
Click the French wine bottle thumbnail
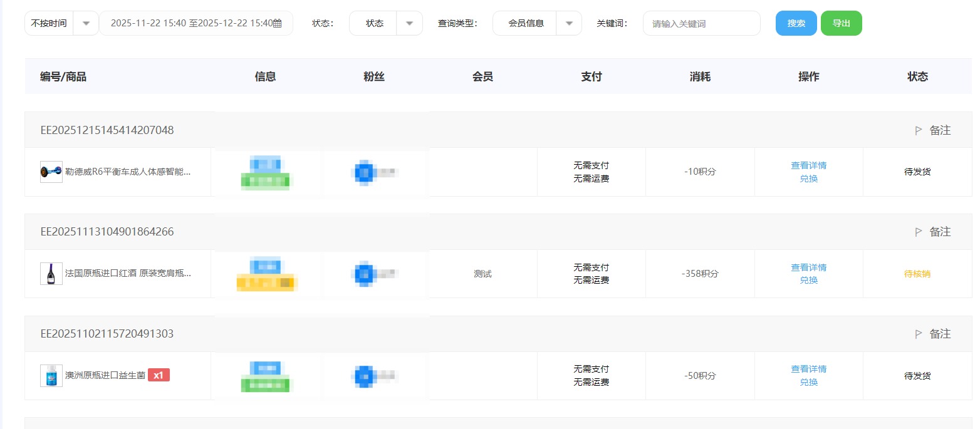tap(53, 274)
